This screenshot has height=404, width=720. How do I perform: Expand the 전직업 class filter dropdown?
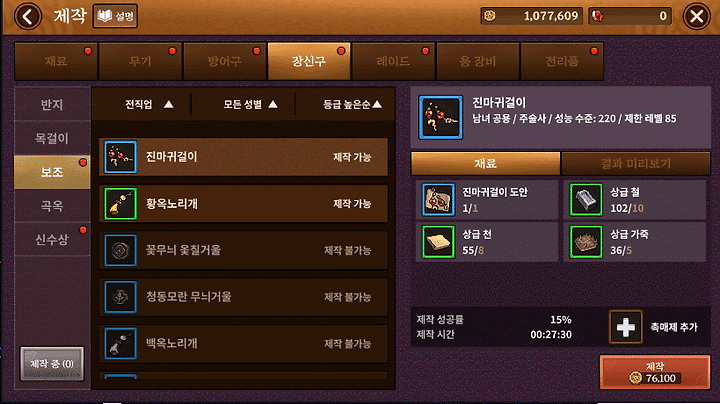click(149, 105)
